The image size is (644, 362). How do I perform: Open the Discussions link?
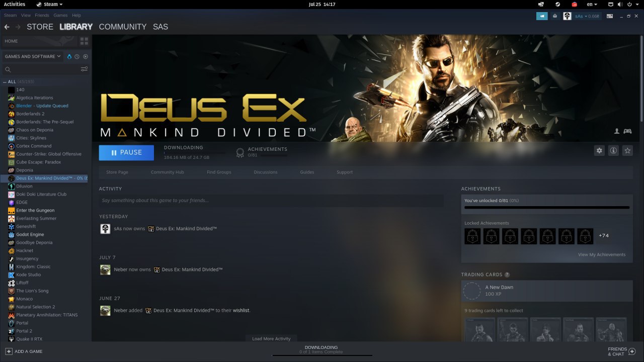click(266, 172)
